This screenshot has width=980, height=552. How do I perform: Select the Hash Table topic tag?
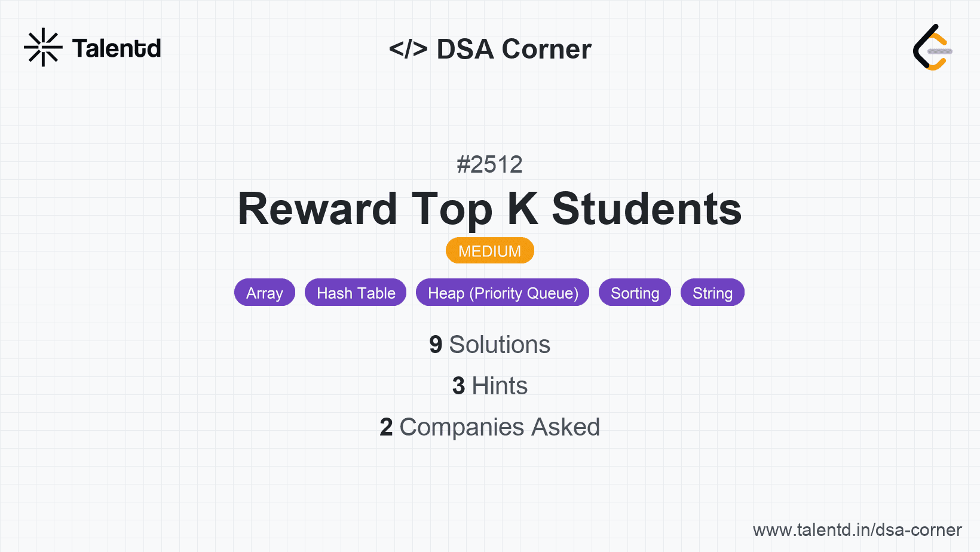(356, 293)
